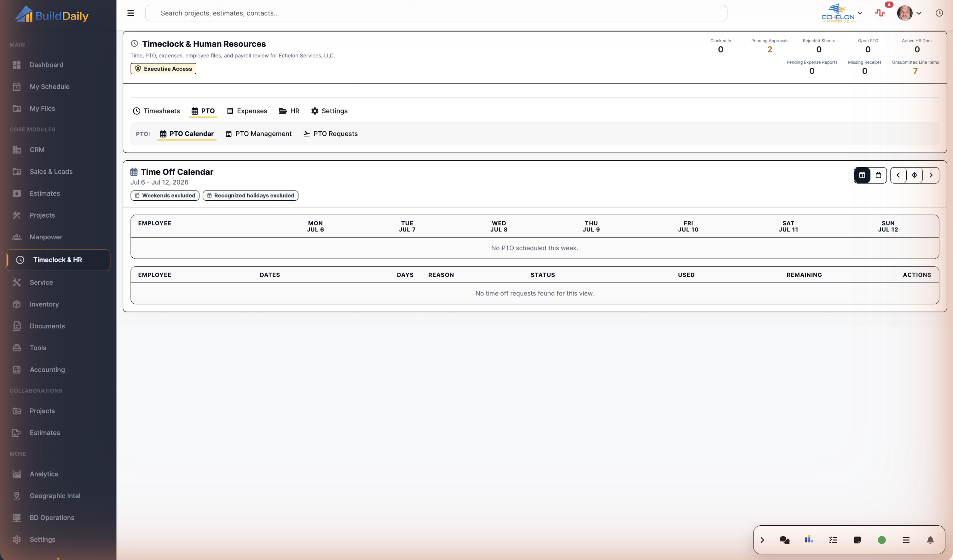Open PTO Management sub-tab
This screenshot has width=953, height=560.
point(259,134)
